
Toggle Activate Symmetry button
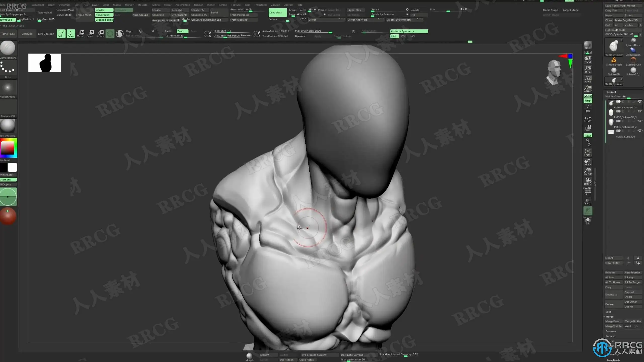(x=409, y=31)
